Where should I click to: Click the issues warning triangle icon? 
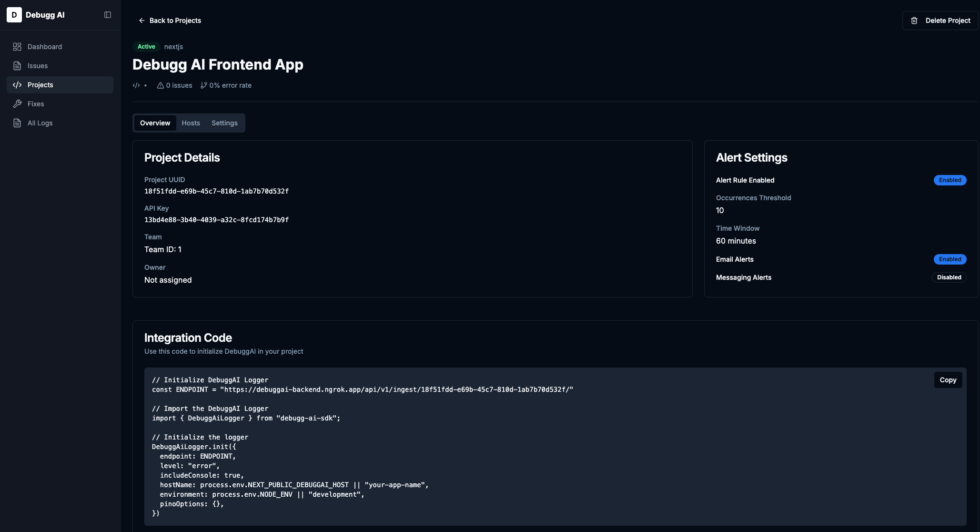(161, 85)
